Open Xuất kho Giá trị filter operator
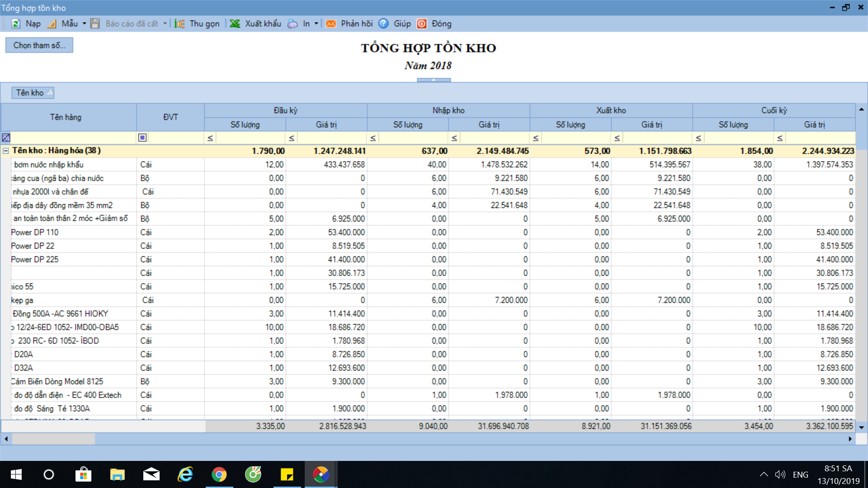Viewport: 868px width, 488px height. (x=617, y=138)
